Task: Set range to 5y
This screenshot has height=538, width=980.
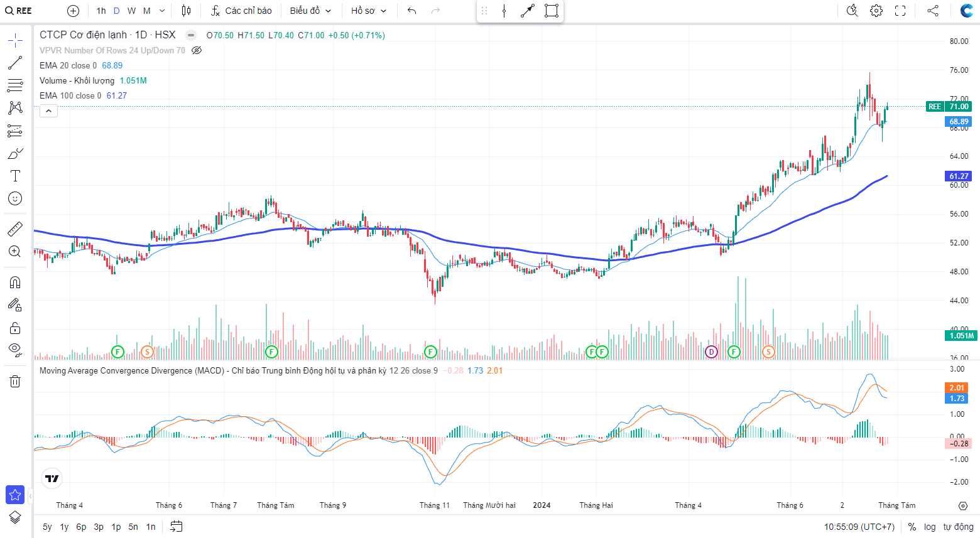Action: [x=47, y=527]
